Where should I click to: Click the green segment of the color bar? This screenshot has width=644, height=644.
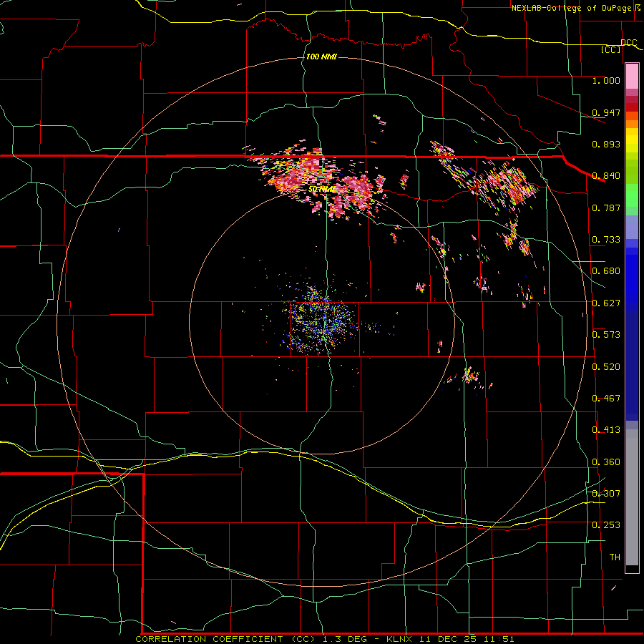point(632,195)
